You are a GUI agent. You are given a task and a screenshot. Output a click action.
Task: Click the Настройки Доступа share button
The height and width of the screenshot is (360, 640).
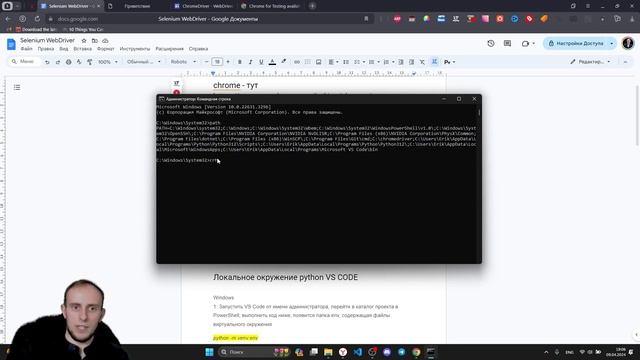[576, 43]
